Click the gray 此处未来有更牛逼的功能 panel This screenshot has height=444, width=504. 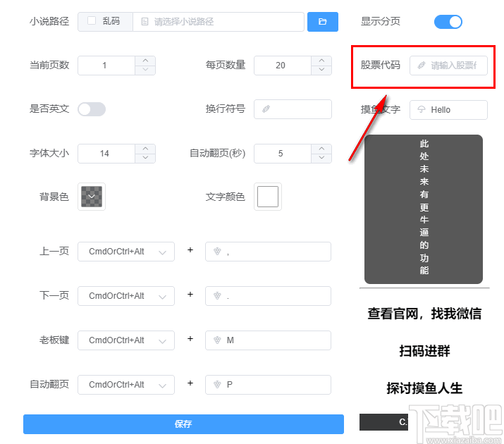(x=424, y=209)
